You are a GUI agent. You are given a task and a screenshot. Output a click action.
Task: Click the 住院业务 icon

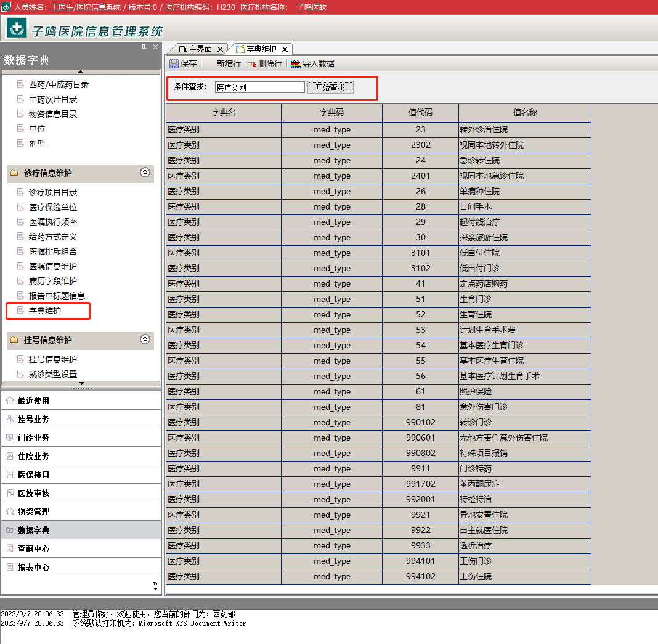10,456
